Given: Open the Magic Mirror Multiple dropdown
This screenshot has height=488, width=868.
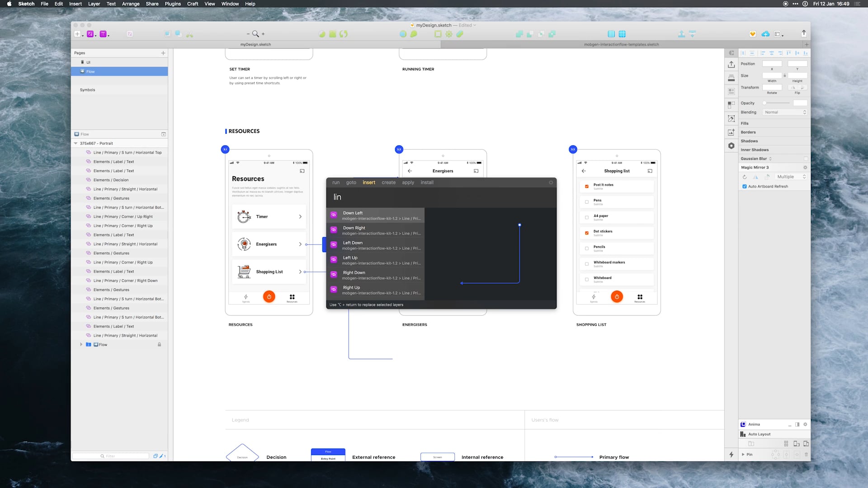Looking at the screenshot, I should pyautogui.click(x=791, y=177).
